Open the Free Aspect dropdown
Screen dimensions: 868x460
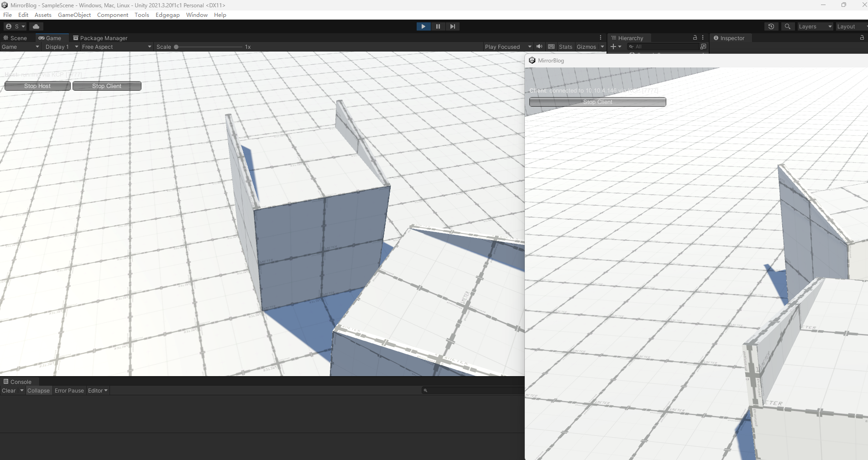[x=116, y=47]
